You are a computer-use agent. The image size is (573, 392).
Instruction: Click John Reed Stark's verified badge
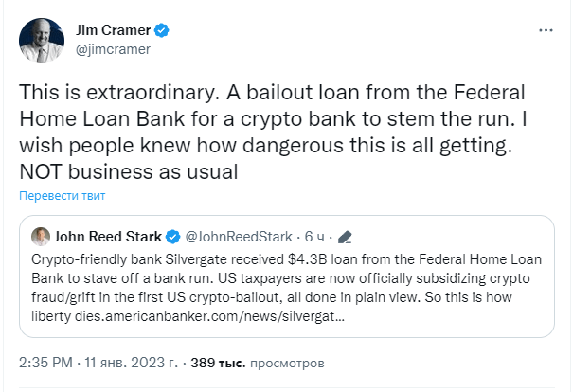(173, 237)
